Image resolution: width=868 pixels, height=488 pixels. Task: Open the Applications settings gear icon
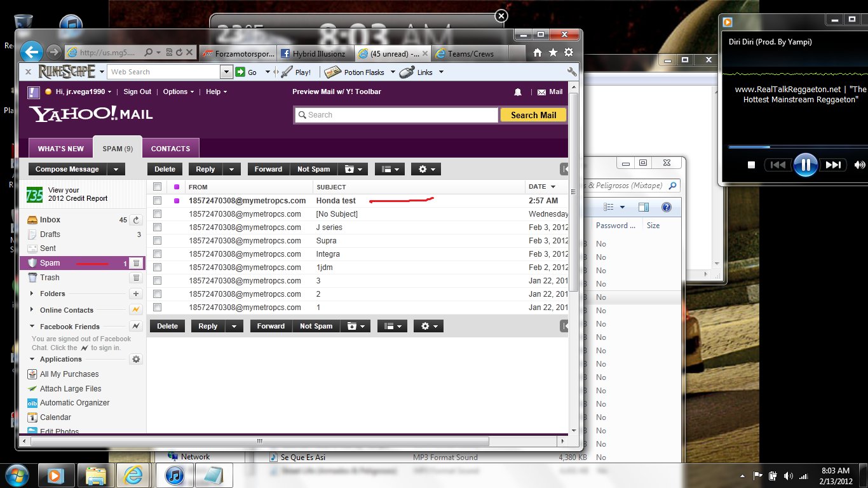(136, 359)
